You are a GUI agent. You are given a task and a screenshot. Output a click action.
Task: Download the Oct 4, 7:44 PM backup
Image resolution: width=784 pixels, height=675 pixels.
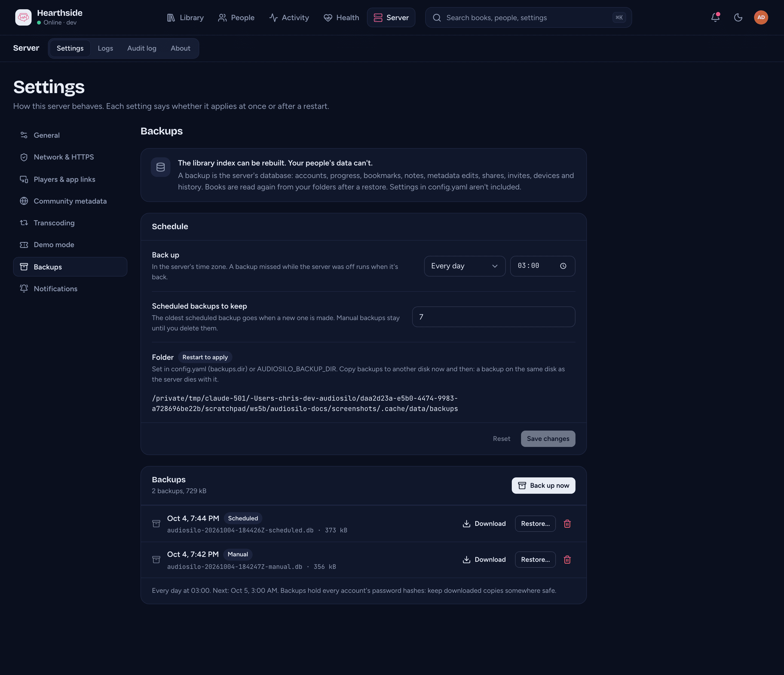(x=484, y=524)
